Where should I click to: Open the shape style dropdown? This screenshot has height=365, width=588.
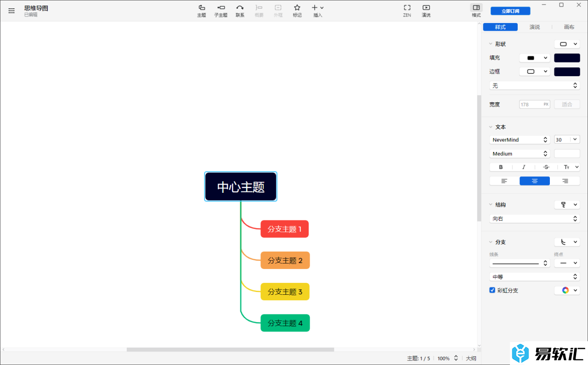(x=567, y=44)
